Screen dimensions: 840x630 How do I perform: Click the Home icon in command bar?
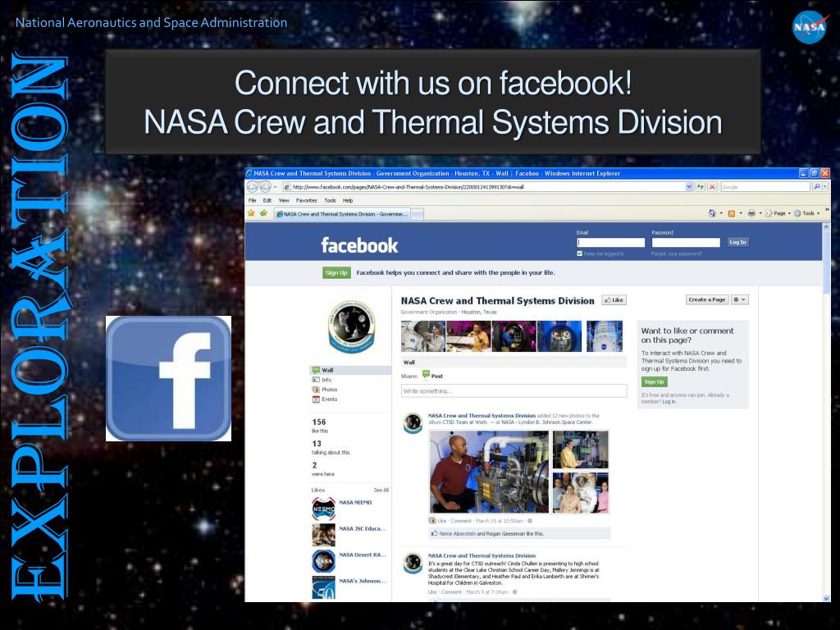[x=712, y=213]
